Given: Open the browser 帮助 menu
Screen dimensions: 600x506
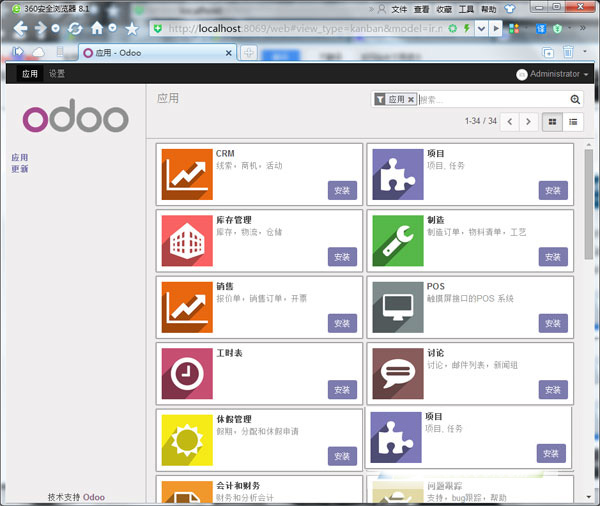Looking at the screenshot, I should click(488, 9).
